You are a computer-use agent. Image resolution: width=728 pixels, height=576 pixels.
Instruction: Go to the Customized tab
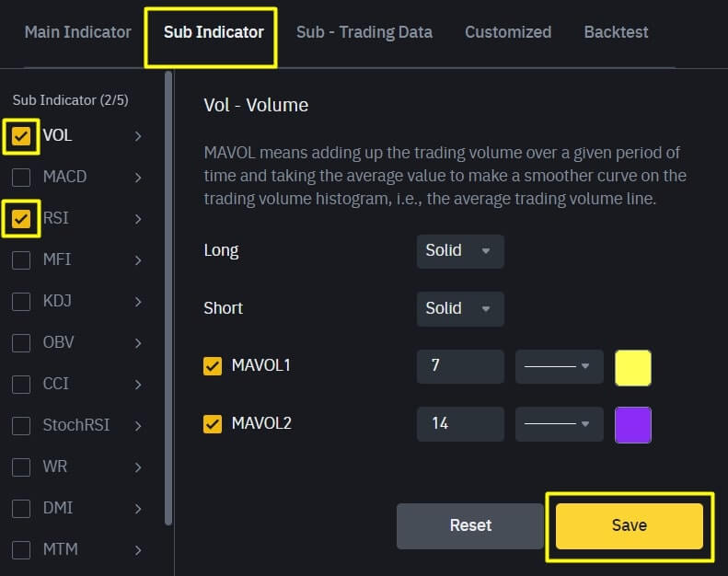508,32
